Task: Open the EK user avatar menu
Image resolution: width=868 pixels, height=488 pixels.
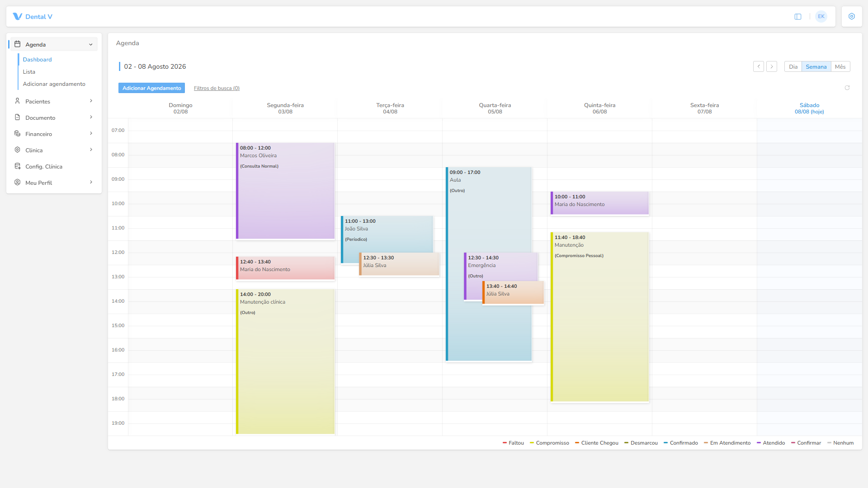Action: click(821, 17)
